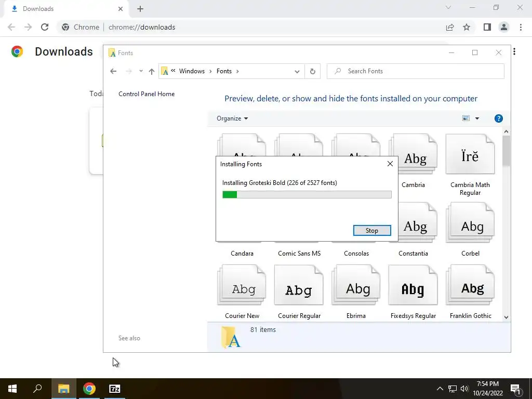
Task: Change the view layout icon
Action: point(466,118)
